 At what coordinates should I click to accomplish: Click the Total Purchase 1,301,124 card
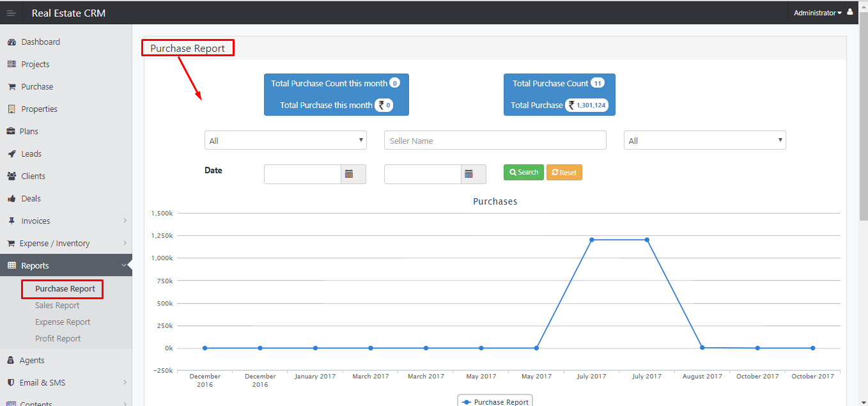559,95
